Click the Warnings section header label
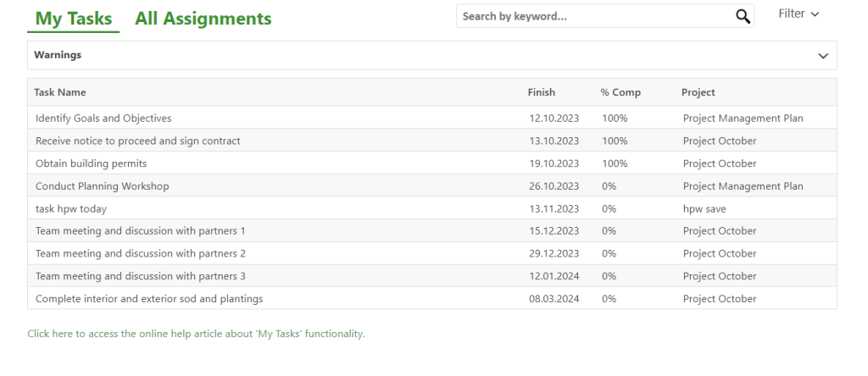The image size is (868, 376). coord(58,55)
